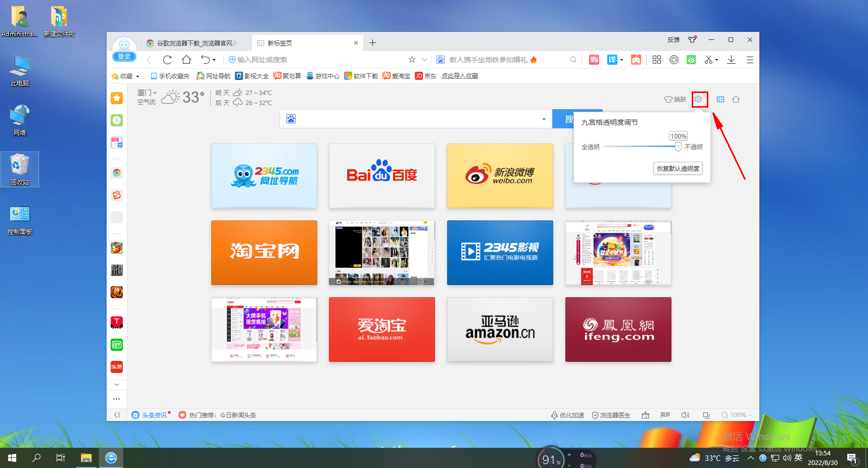Open the translate 译 toolbar icon

[x=612, y=60]
